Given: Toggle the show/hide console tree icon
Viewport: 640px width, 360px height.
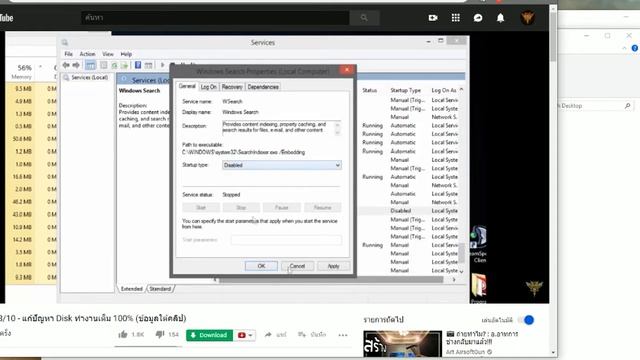Looking at the screenshot, I should click(90, 65).
